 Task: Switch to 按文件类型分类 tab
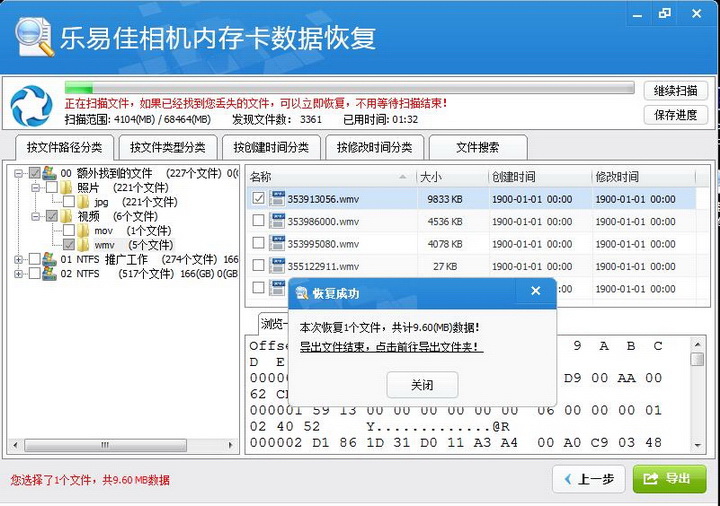[168, 147]
